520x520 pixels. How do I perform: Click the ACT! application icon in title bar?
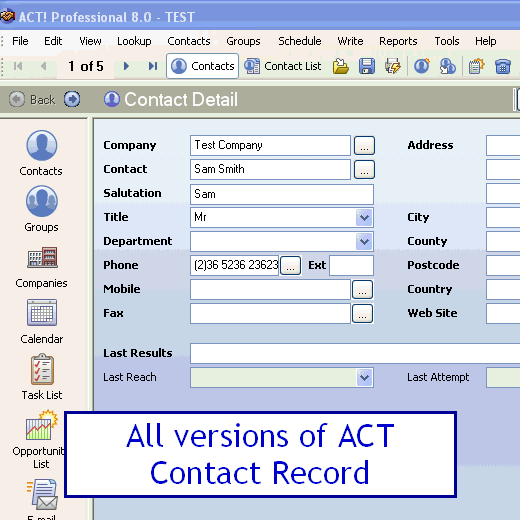coord(7,16)
